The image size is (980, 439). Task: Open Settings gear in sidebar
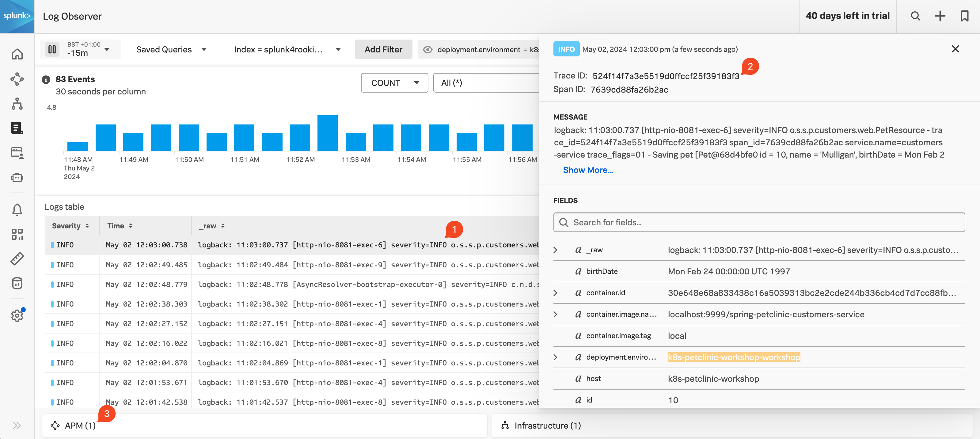point(17,315)
